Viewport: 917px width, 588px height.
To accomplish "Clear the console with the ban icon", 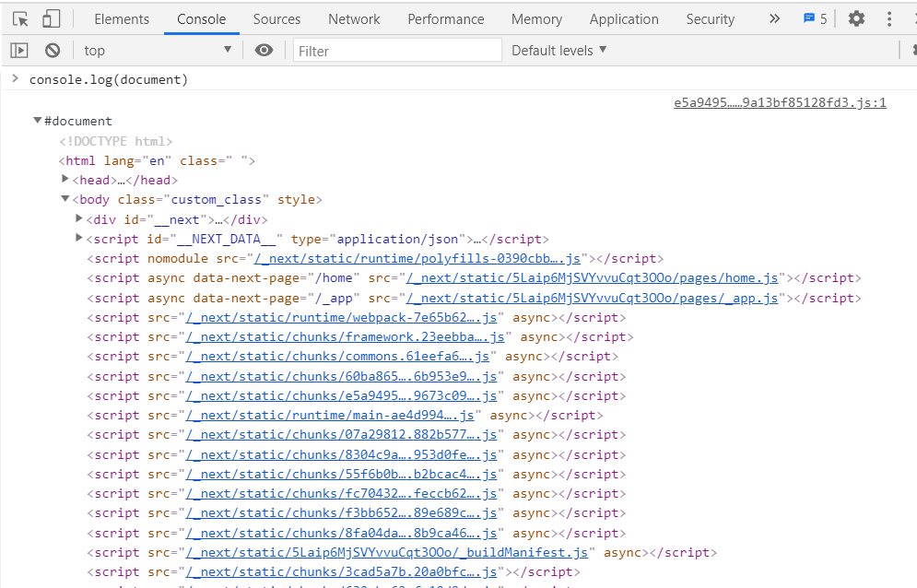I will (53, 51).
